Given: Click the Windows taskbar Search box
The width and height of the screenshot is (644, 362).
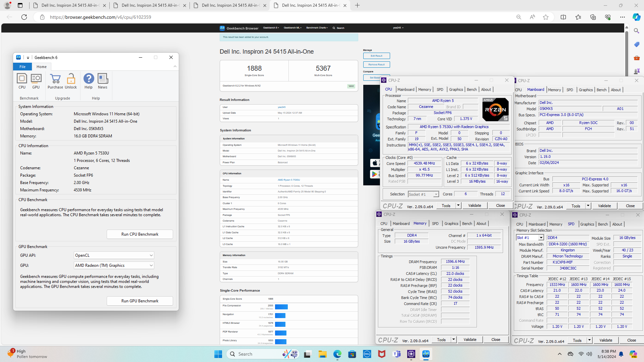Looking at the screenshot, I should pos(262,354).
